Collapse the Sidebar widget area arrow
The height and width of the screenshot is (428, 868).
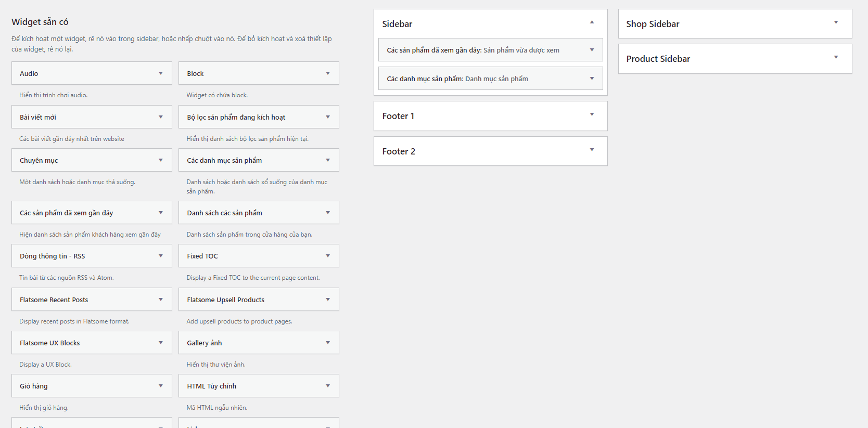pos(592,22)
